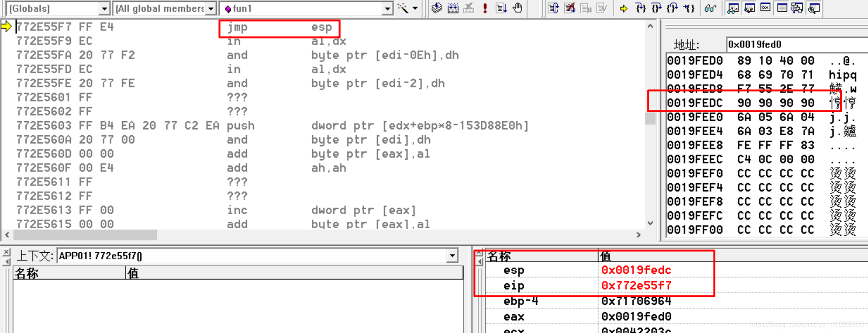Click memory row 0019FED4 showing 'hipq'
The height and width of the screenshot is (333, 868).
tap(761, 75)
